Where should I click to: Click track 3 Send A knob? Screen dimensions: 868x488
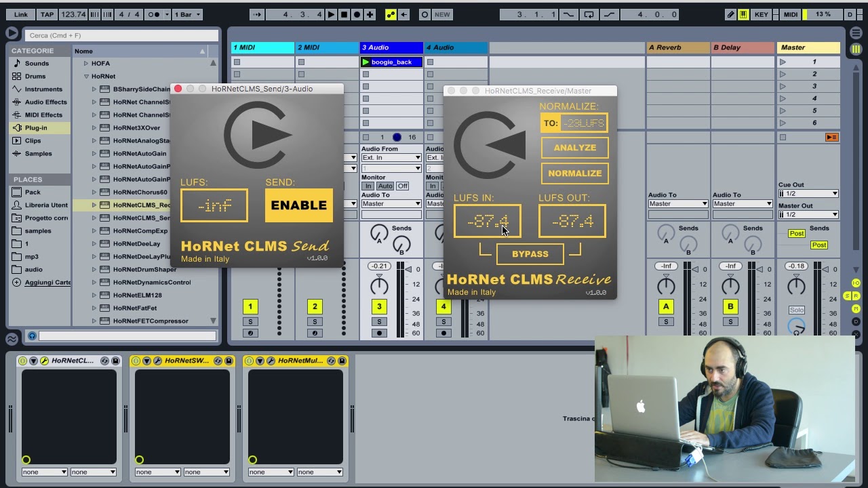coord(379,233)
